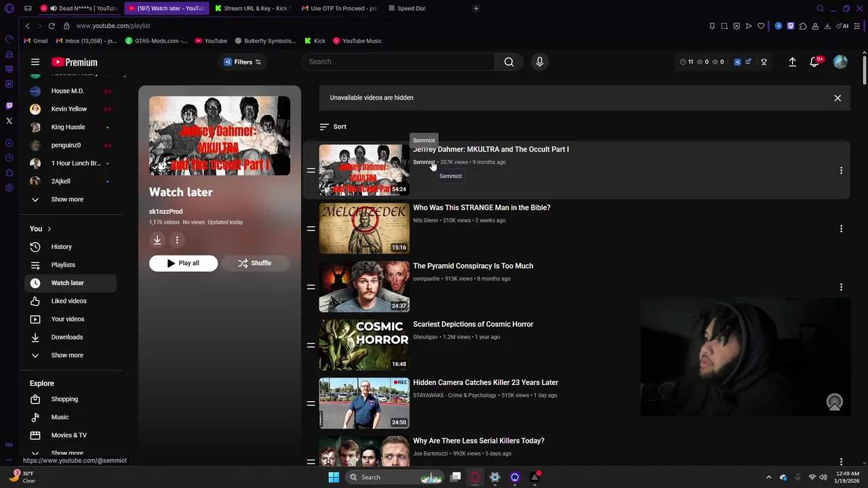This screenshot has width=868, height=488.
Task: Open the YouTube notifications bell
Action: click(814, 62)
